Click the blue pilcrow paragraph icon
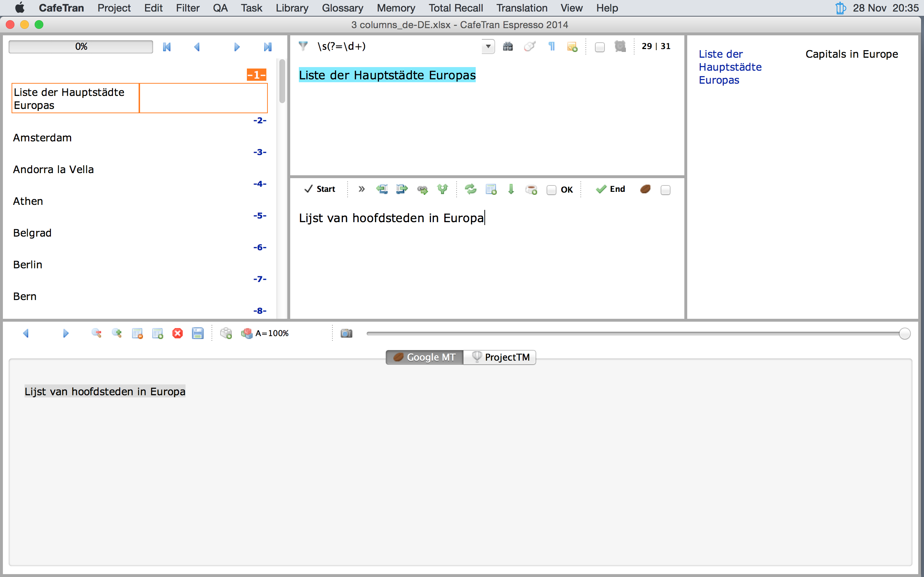The width and height of the screenshot is (924, 577). click(x=552, y=47)
